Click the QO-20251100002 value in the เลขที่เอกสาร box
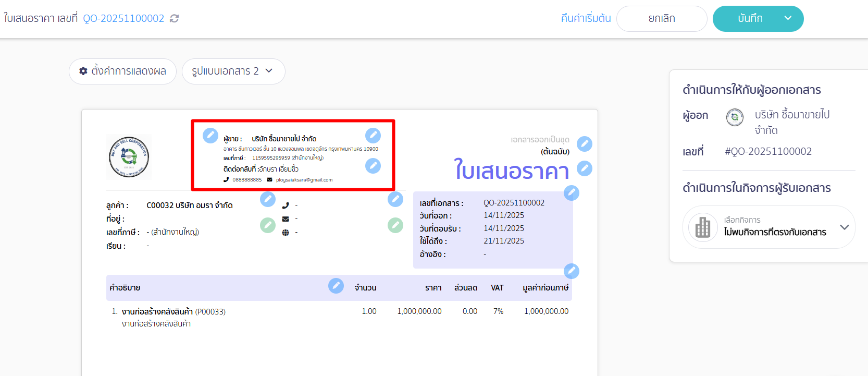Screen dimensions: 868x376 tap(514, 203)
